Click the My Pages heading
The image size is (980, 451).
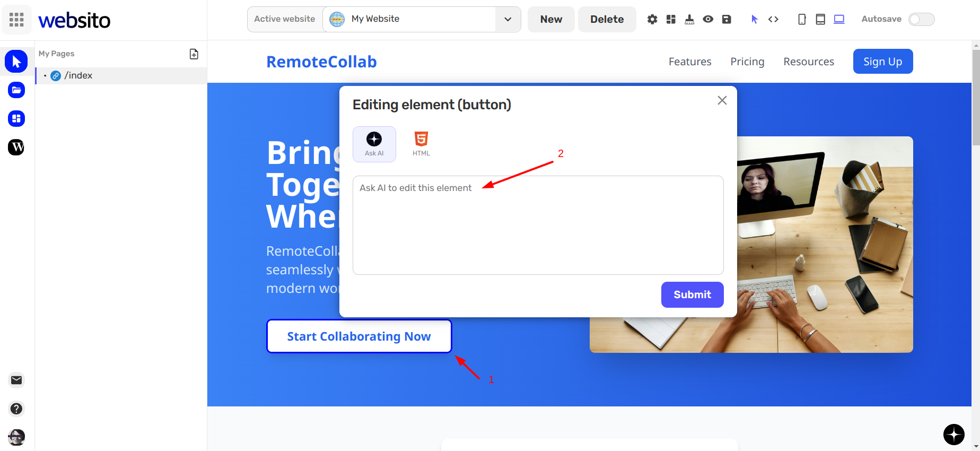coord(56,54)
